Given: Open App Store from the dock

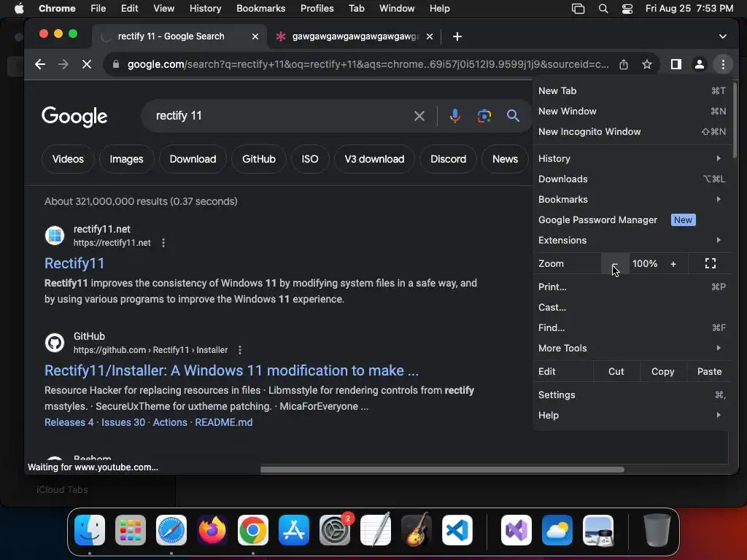Looking at the screenshot, I should (x=294, y=530).
